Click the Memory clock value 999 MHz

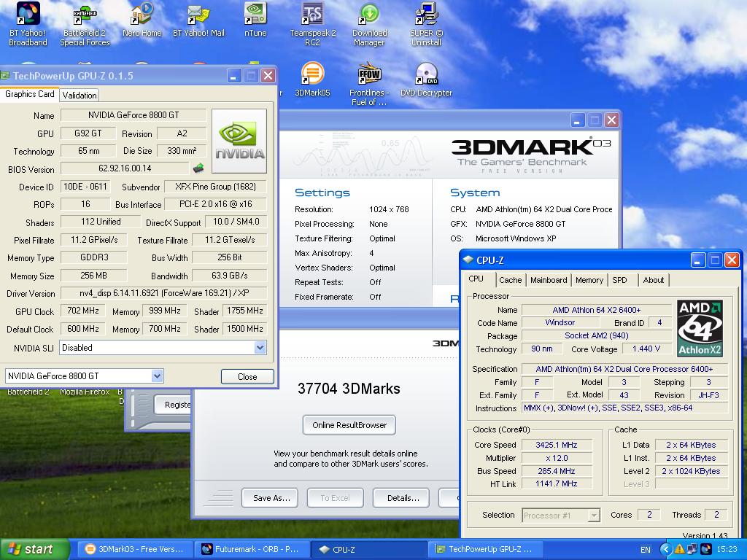(165, 311)
